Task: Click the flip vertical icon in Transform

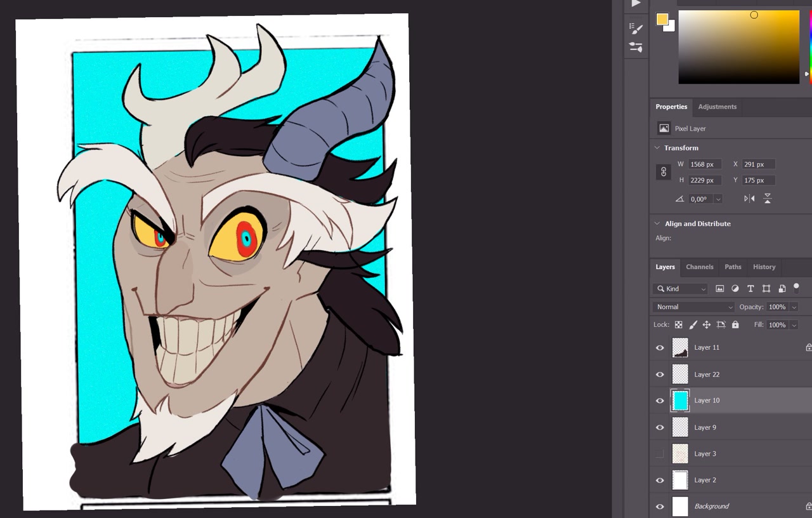Action: [x=768, y=199]
